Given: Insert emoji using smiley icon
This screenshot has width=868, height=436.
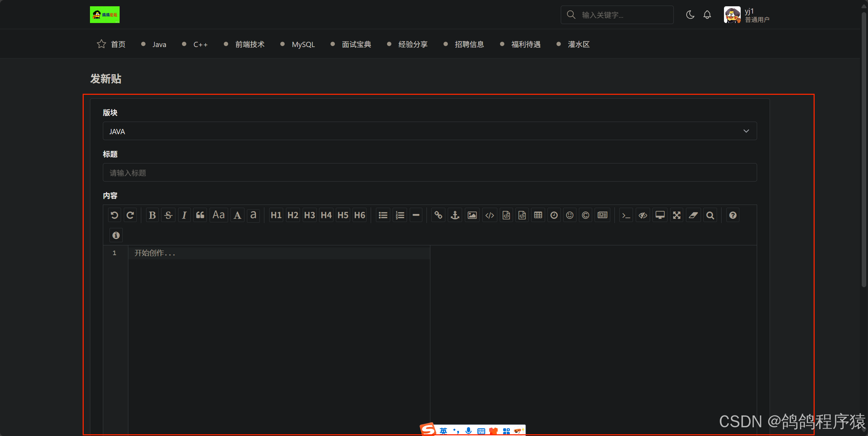Looking at the screenshot, I should [570, 215].
